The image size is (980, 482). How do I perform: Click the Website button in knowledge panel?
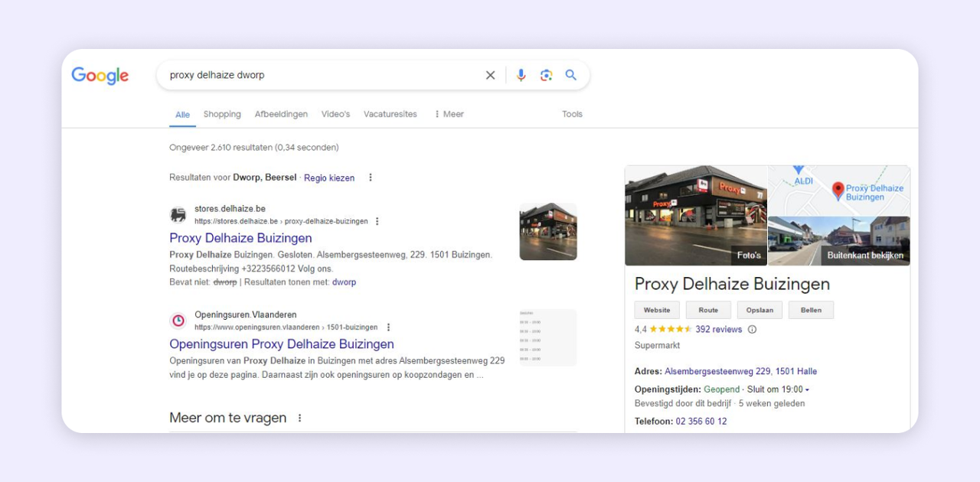(x=657, y=310)
